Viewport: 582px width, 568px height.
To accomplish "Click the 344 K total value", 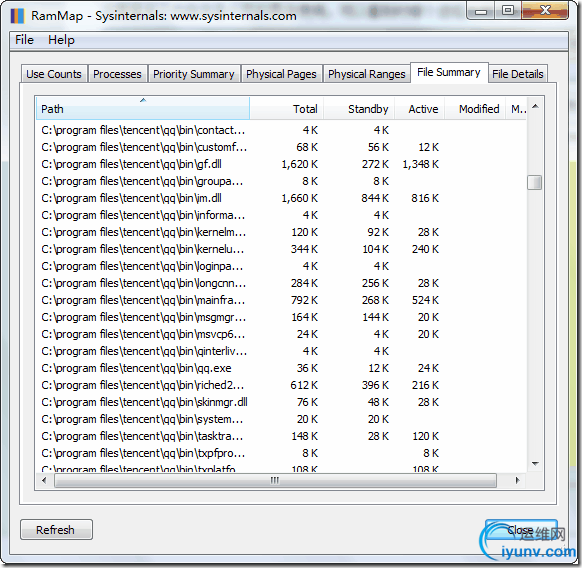I will pyautogui.click(x=304, y=249).
